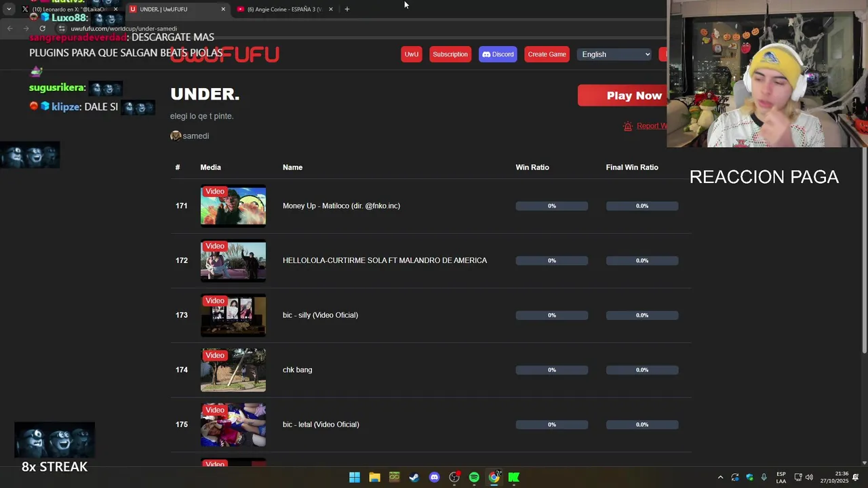Click the sync tray icon

(735, 477)
